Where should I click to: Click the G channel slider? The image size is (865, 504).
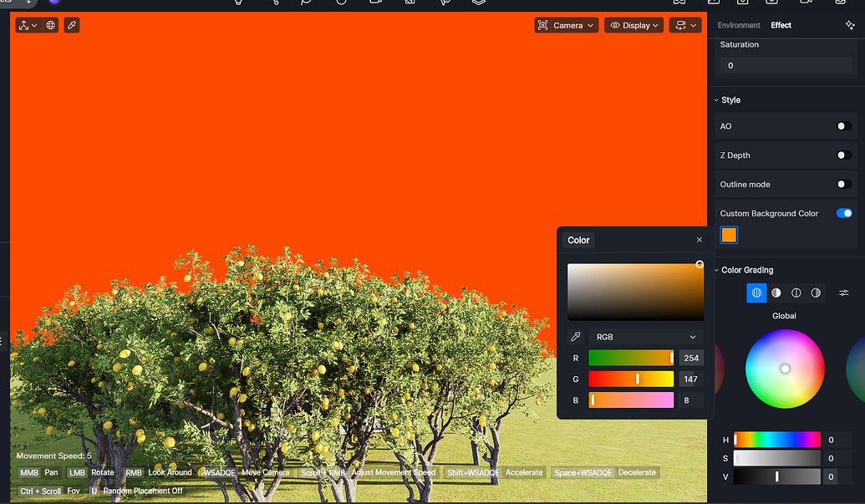pyautogui.click(x=631, y=379)
